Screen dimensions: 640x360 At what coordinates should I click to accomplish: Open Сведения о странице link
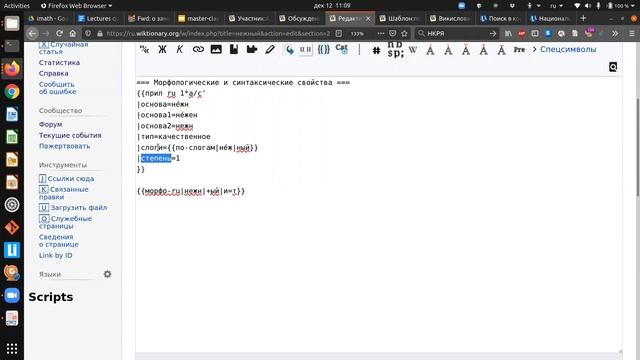(58, 240)
